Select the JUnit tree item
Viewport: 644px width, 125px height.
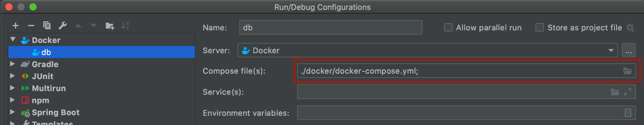(42, 76)
